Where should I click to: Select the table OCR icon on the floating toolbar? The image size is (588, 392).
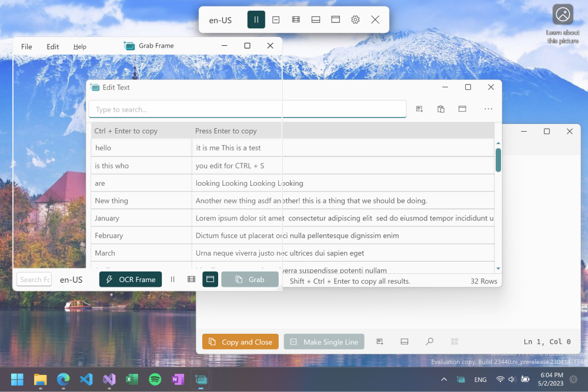[296, 19]
